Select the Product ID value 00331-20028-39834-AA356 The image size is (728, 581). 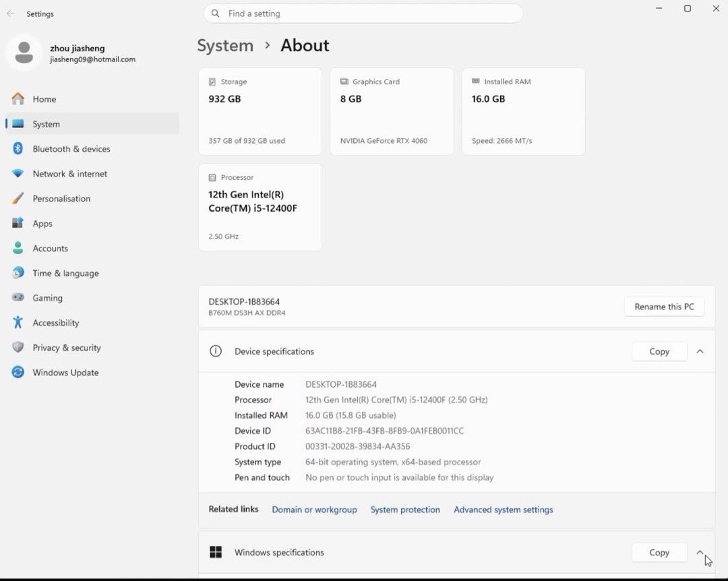357,446
